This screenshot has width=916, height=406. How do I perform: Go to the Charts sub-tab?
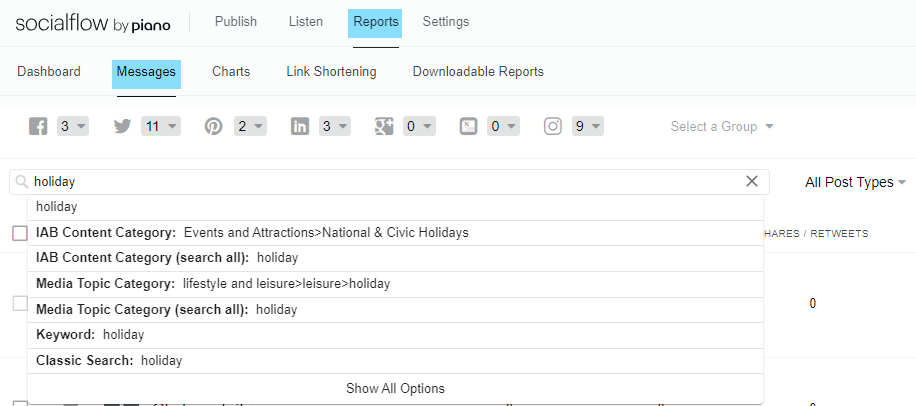point(231,72)
